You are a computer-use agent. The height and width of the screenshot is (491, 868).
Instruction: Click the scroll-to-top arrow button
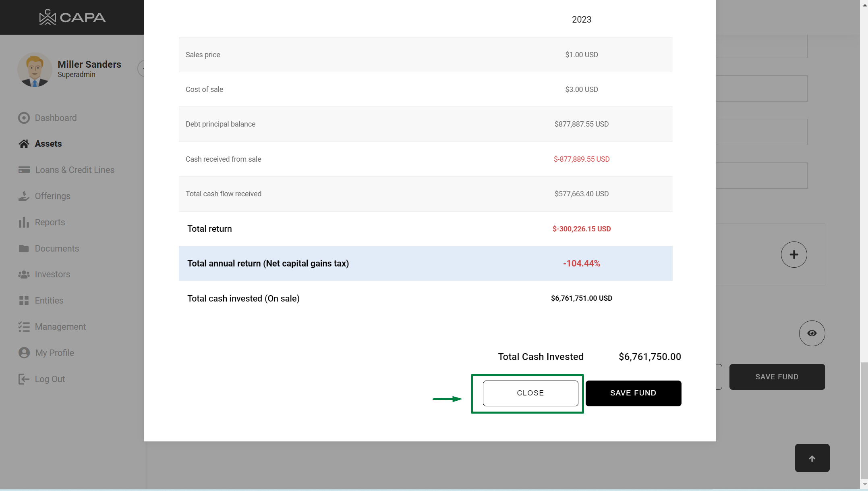812,458
